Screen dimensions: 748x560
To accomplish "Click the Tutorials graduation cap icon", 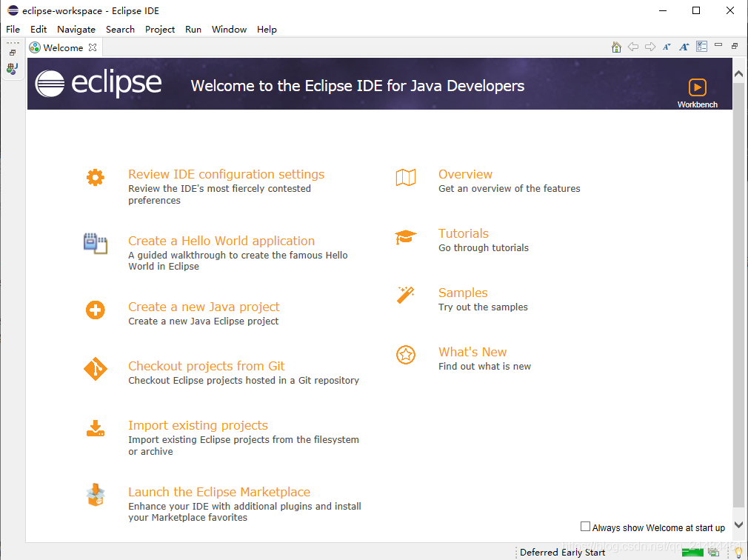I will click(406, 237).
